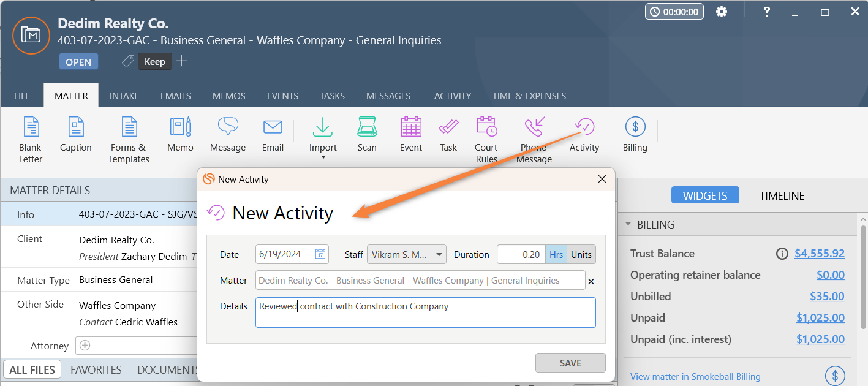Open the INTAKE tab
The height and width of the screenshot is (386, 868).
pos(124,96)
